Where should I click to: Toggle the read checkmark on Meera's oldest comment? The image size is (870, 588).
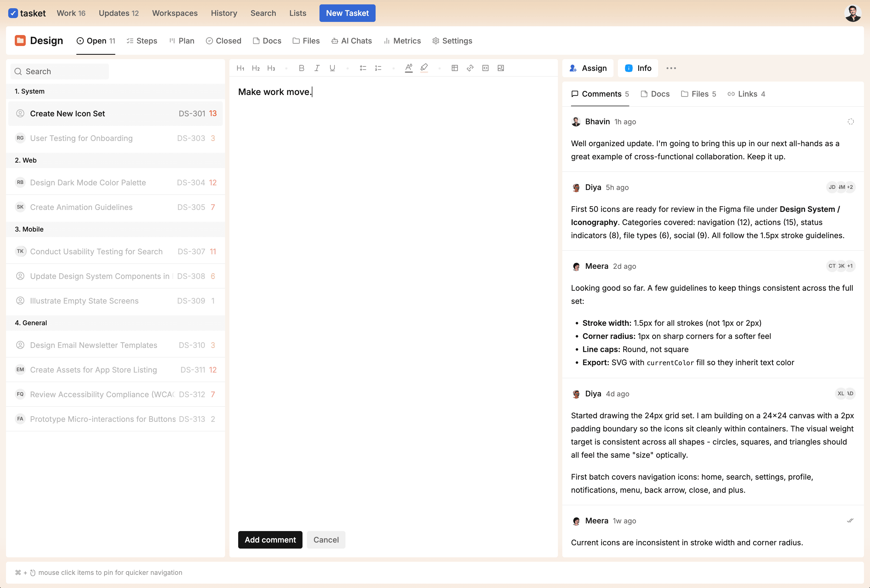[850, 521]
